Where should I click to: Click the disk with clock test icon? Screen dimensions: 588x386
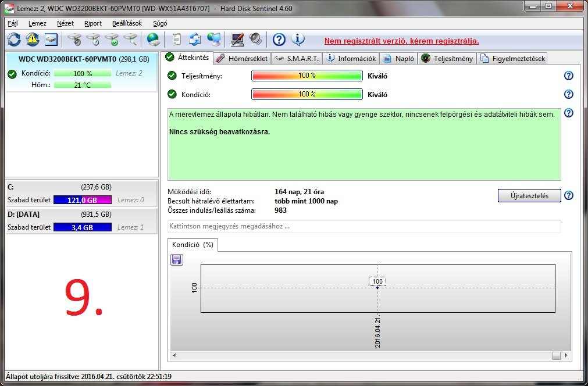(94, 40)
